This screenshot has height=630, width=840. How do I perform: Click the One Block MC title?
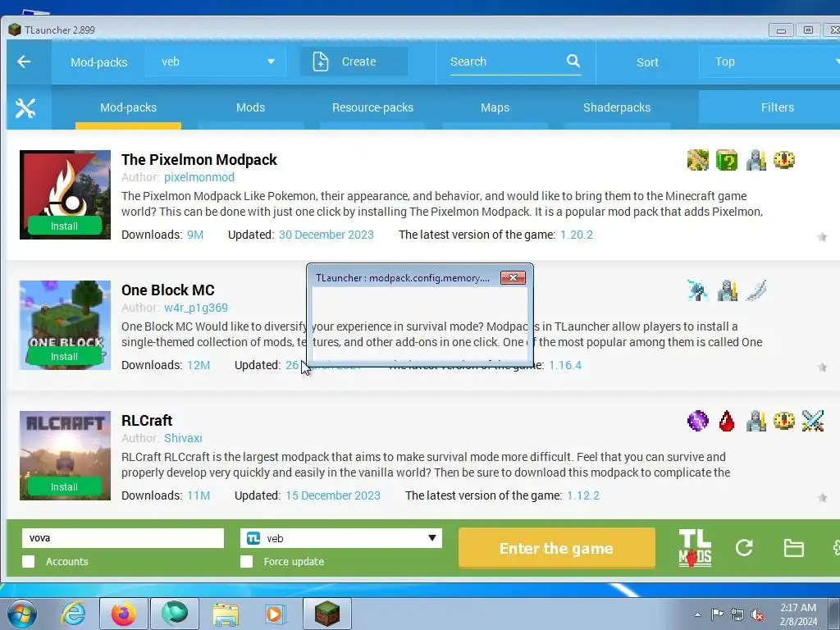(168, 290)
